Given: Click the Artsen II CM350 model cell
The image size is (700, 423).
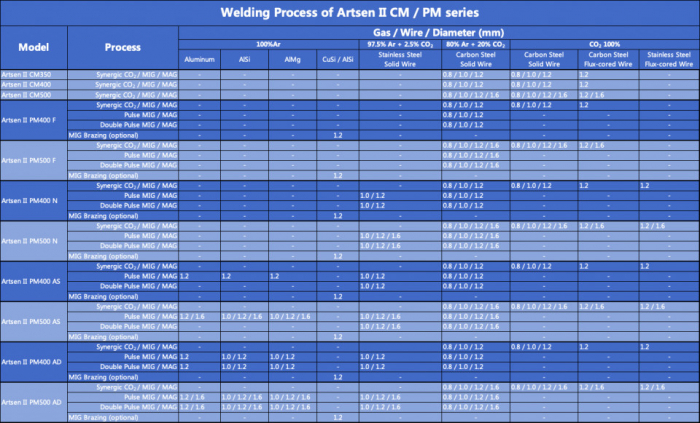Looking at the screenshot, I should pyautogui.click(x=34, y=75).
